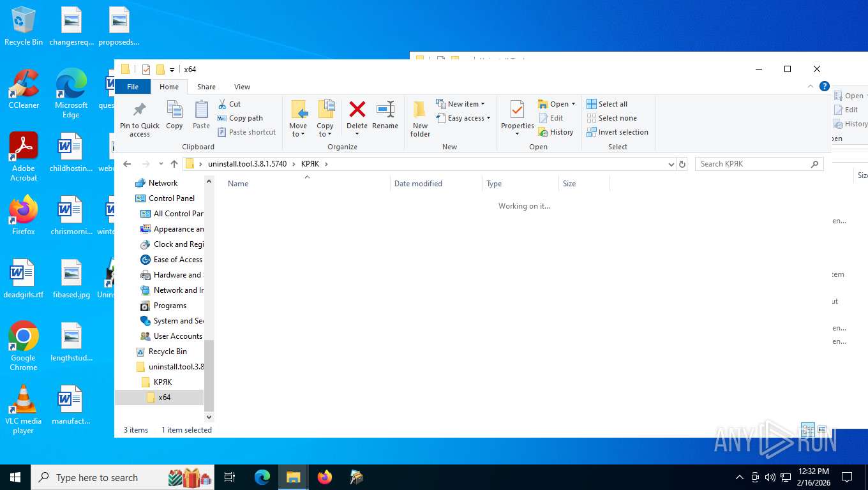Click the Up one level arrow
The image size is (868, 490).
pos(174,164)
